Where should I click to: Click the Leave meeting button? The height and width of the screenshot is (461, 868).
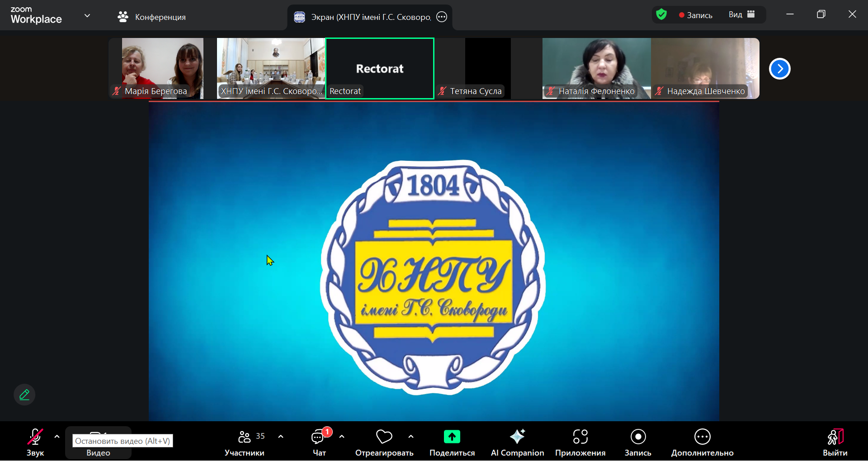click(x=835, y=442)
